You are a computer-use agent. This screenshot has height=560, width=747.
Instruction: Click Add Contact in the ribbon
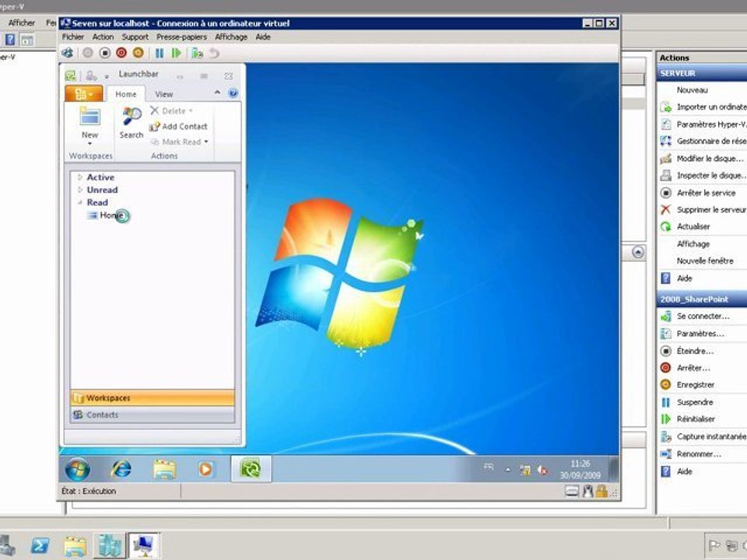coord(179,126)
